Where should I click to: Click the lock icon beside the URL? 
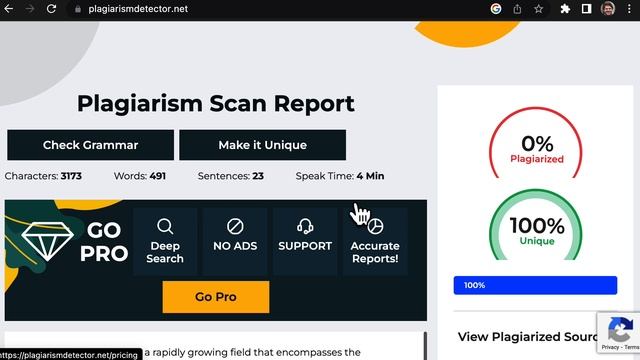pos(78,9)
